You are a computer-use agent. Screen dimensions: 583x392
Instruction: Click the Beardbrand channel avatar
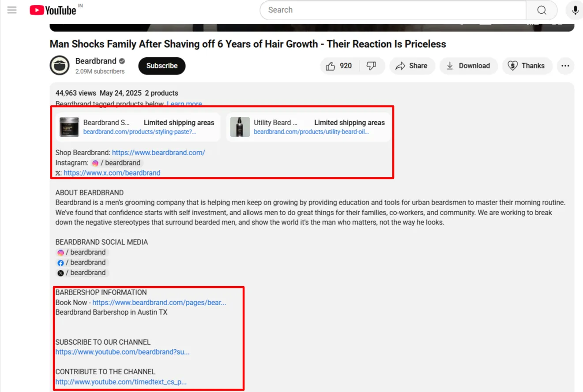60,65
